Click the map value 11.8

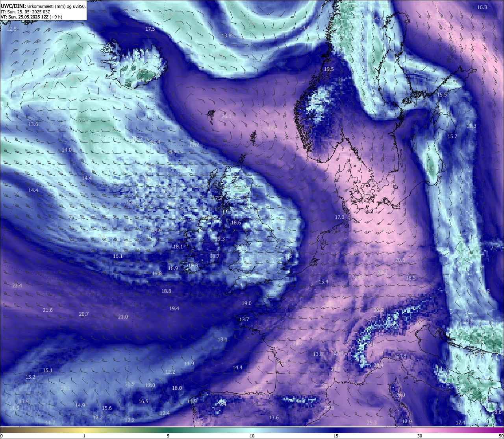(x=157, y=274)
